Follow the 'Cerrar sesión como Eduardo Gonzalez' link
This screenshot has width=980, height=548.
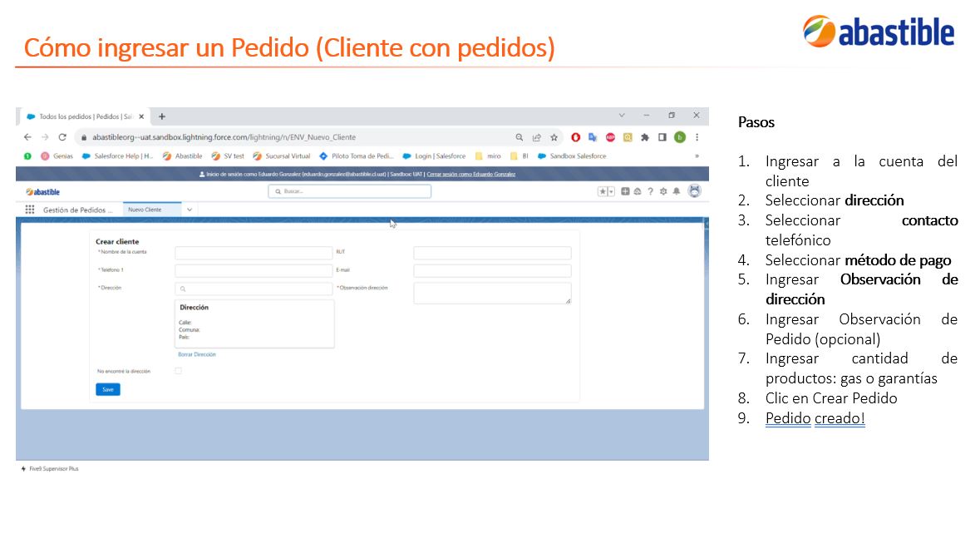[471, 174]
